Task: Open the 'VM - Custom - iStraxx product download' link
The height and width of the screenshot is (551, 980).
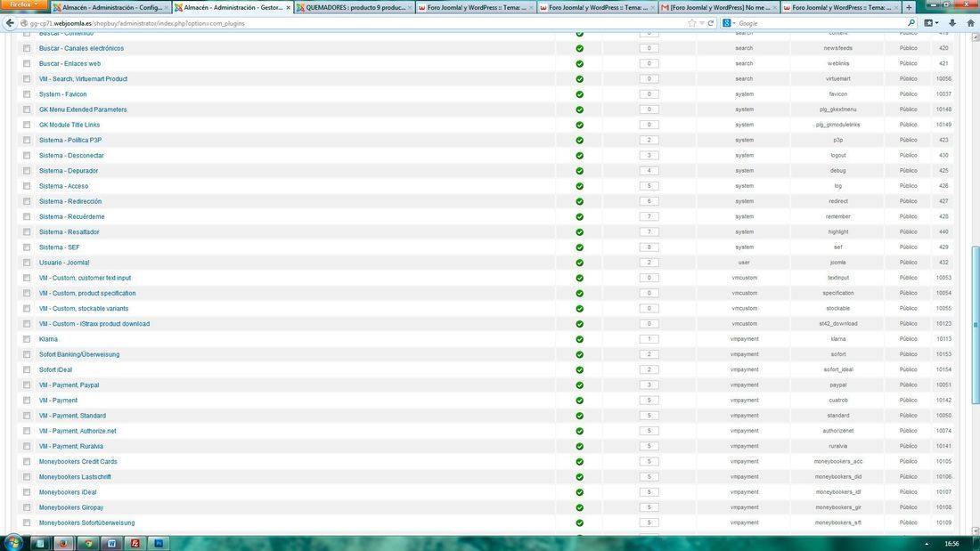Action: [x=94, y=324]
